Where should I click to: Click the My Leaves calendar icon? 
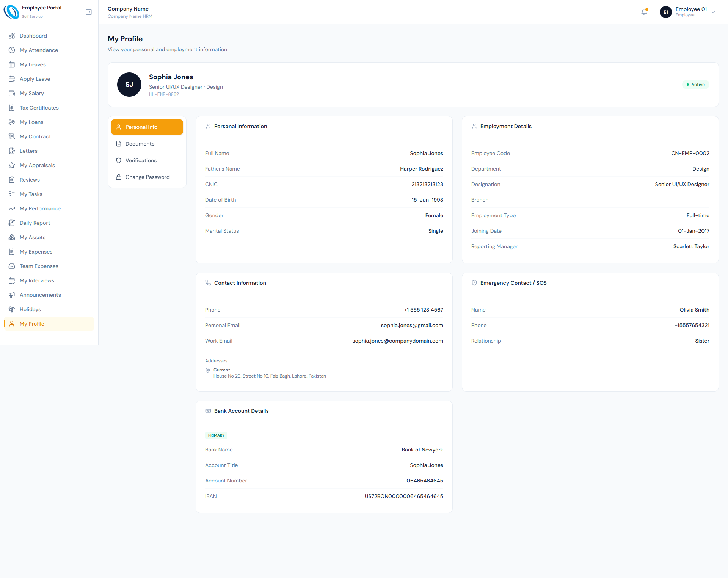click(12, 64)
